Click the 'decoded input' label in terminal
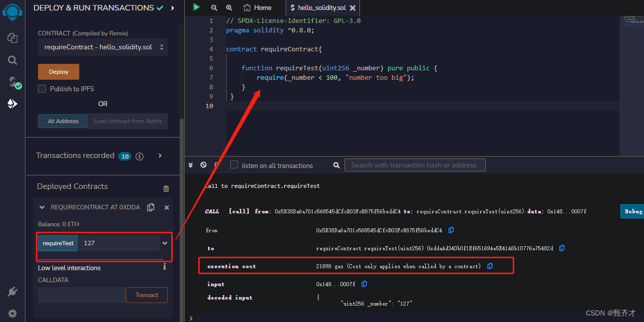Viewport: 644px width, 322px height. [230, 298]
